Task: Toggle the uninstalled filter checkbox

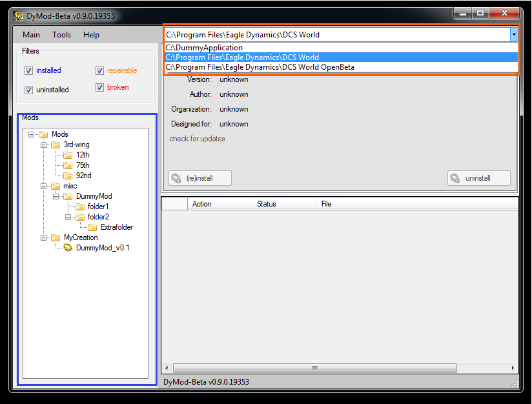Action: point(29,90)
